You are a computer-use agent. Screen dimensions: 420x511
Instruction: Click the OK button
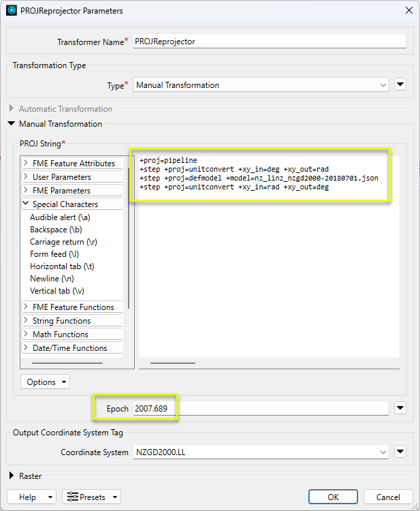[x=333, y=497]
